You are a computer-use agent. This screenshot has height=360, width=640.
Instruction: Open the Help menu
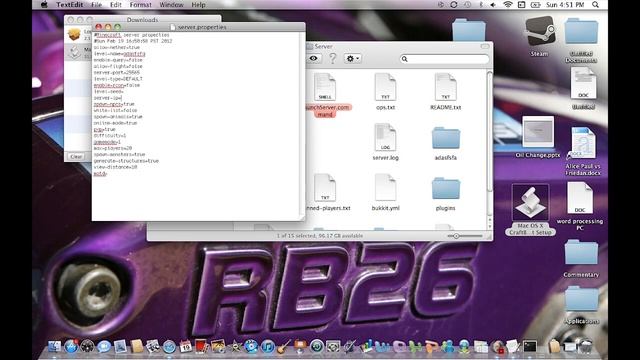198,5
